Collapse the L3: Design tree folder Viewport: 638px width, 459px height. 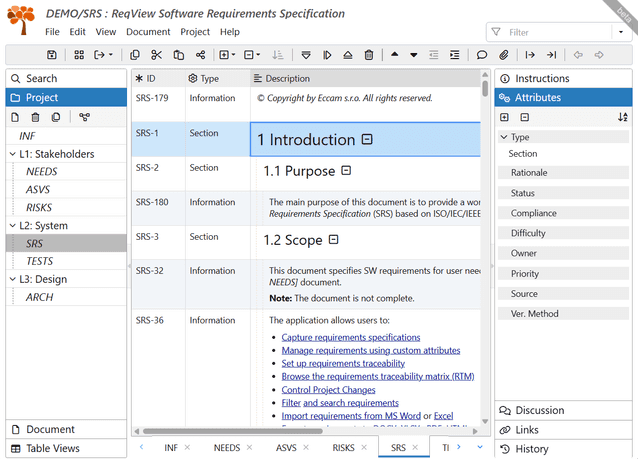pos(12,279)
